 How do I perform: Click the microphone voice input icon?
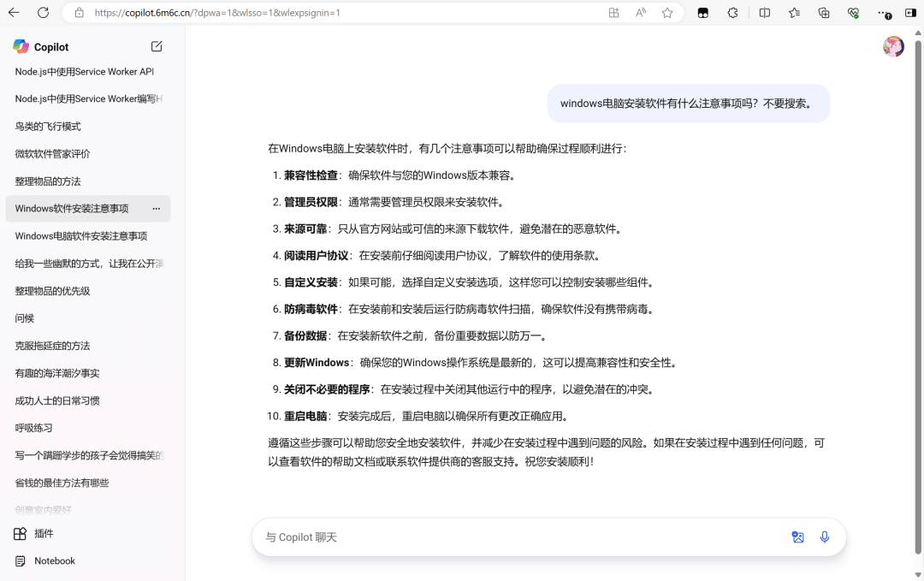(824, 537)
